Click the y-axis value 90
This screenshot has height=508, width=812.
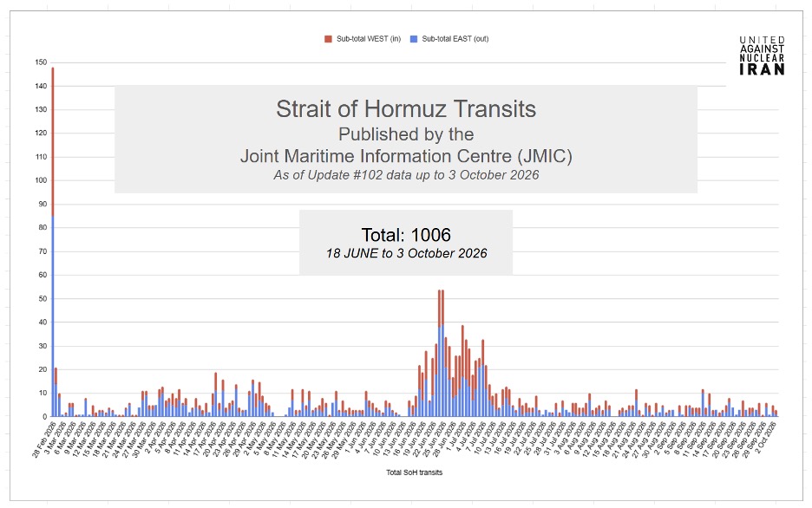[43, 204]
